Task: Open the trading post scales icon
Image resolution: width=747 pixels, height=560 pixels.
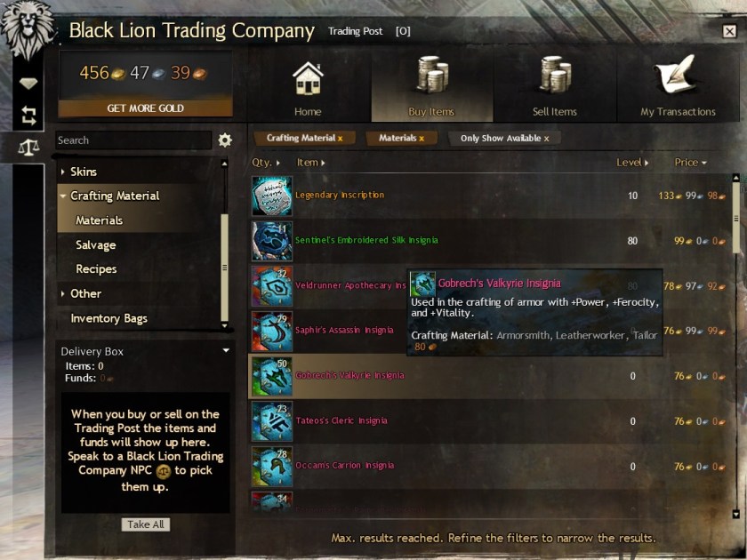Action: [28, 148]
